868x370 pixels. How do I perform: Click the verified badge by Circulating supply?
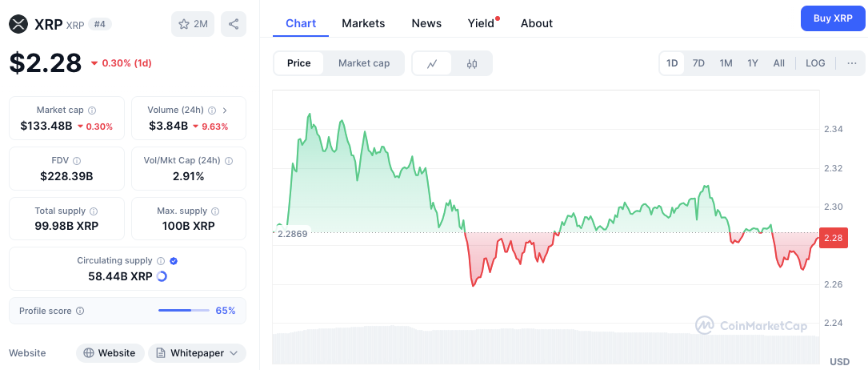click(174, 261)
